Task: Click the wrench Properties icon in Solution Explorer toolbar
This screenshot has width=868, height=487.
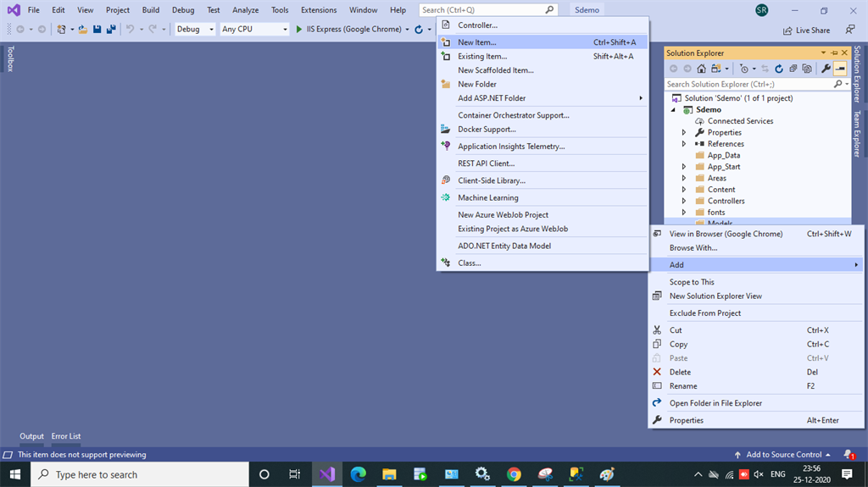Action: pos(826,69)
